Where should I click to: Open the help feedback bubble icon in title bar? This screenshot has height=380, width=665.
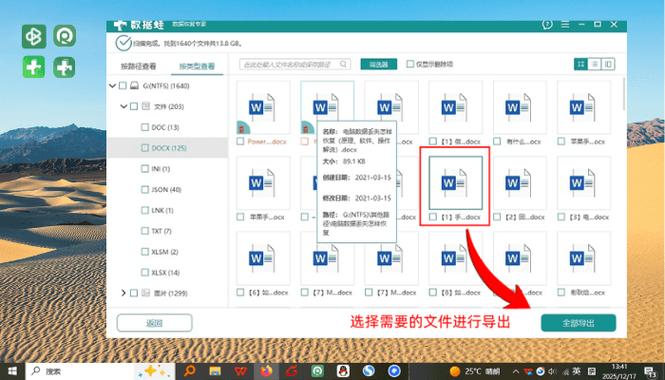click(547, 25)
